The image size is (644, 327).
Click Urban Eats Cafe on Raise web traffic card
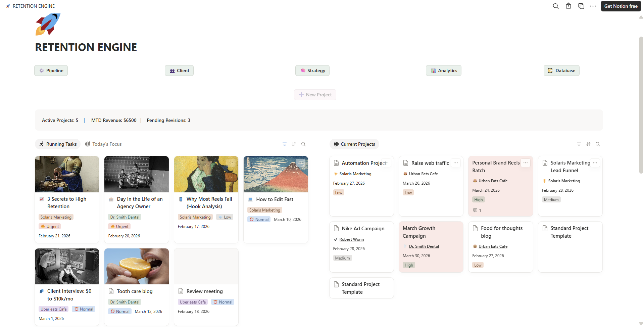point(423,174)
